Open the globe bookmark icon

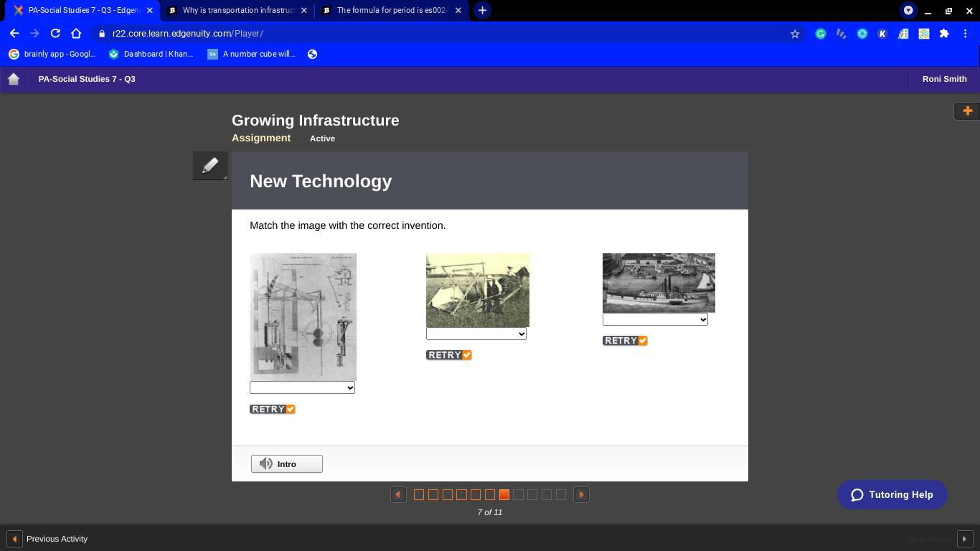(x=312, y=54)
